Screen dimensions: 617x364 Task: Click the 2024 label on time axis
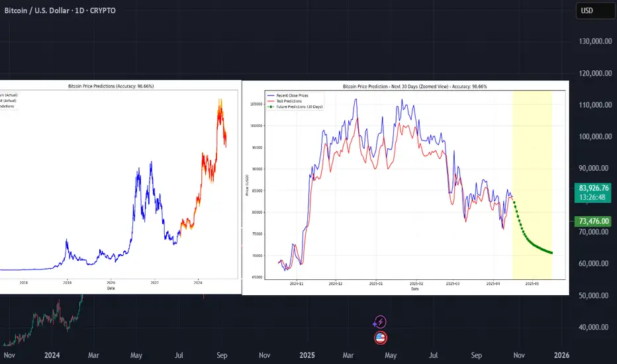[52, 355]
